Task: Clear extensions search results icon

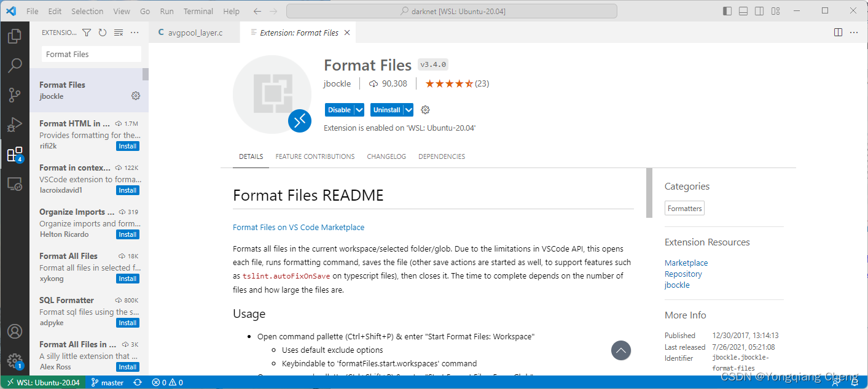Action: point(119,33)
